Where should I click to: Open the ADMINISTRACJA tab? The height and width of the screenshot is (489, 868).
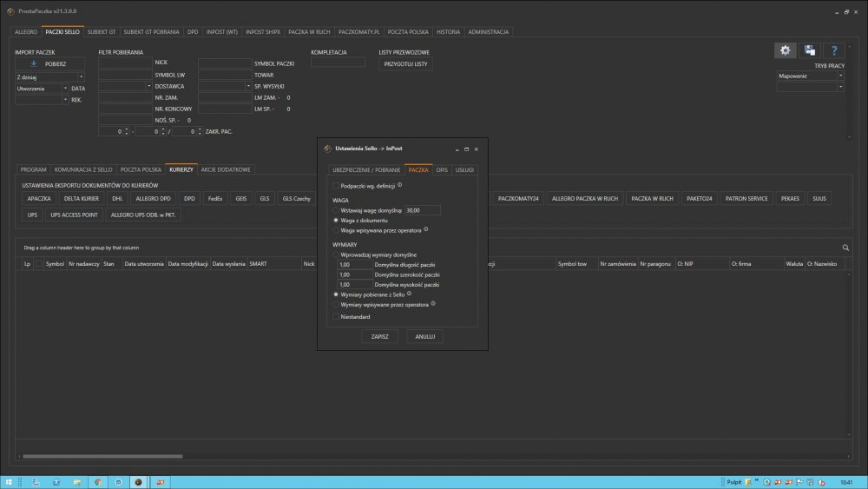click(489, 32)
